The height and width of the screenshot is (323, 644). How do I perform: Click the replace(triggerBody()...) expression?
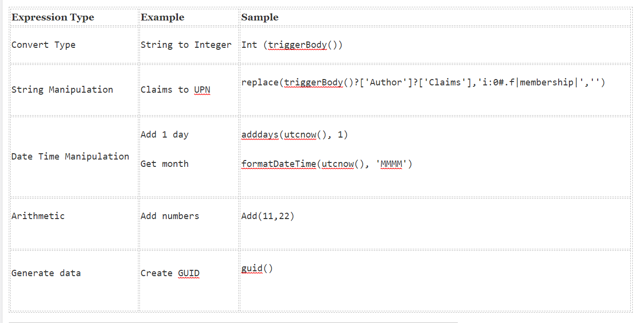(423, 82)
